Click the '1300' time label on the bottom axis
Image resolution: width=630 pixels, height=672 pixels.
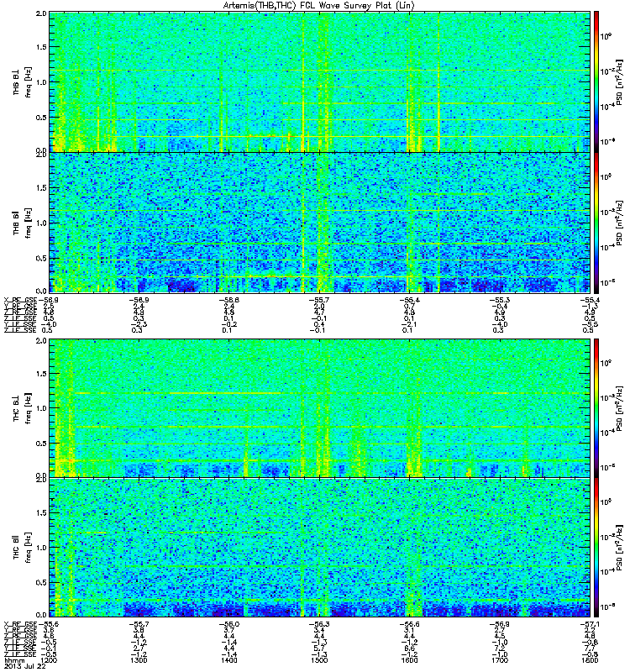click(139, 660)
